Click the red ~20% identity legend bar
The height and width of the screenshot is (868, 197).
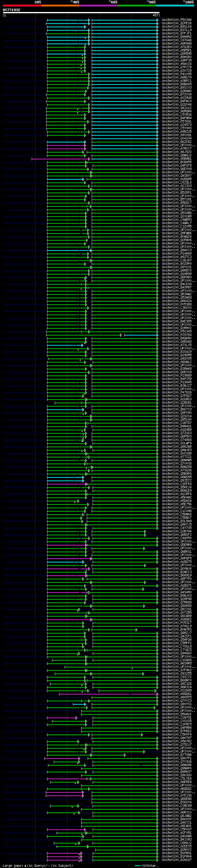[22, 6]
